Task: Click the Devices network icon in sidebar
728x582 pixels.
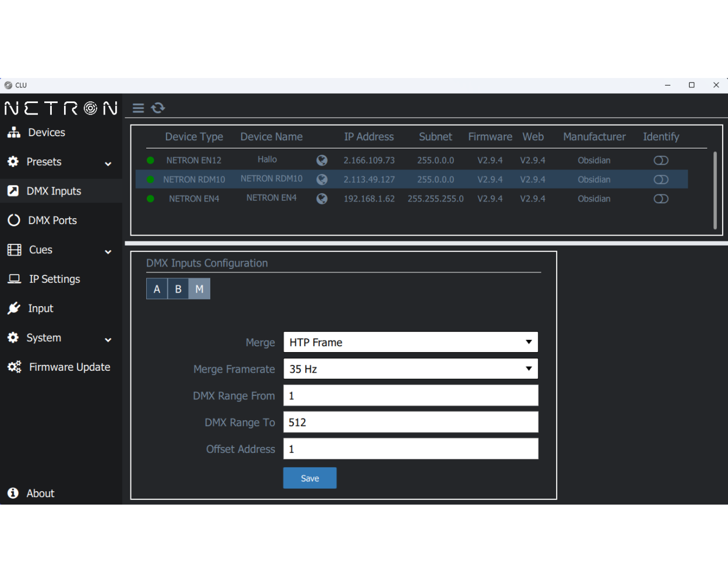Action: (x=13, y=132)
